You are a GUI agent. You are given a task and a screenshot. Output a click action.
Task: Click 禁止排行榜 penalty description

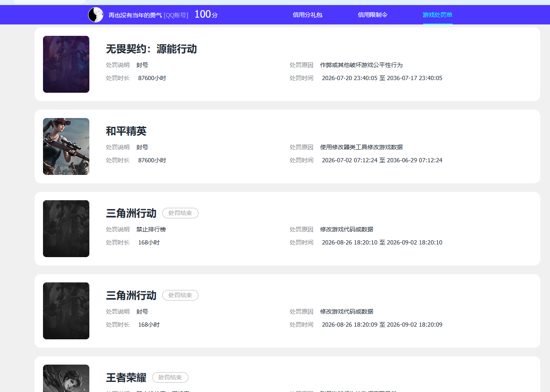coord(151,229)
